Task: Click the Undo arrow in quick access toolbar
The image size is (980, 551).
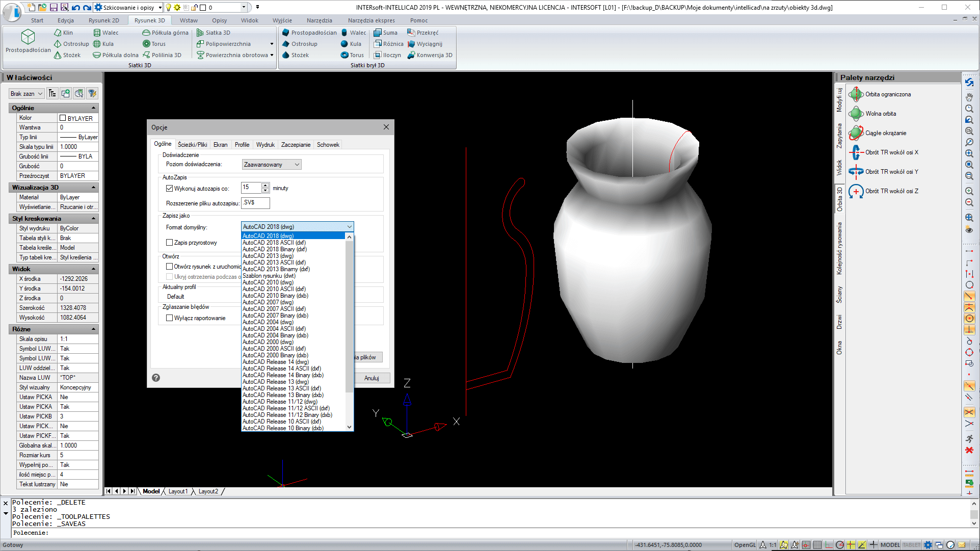Action: click(x=75, y=7)
